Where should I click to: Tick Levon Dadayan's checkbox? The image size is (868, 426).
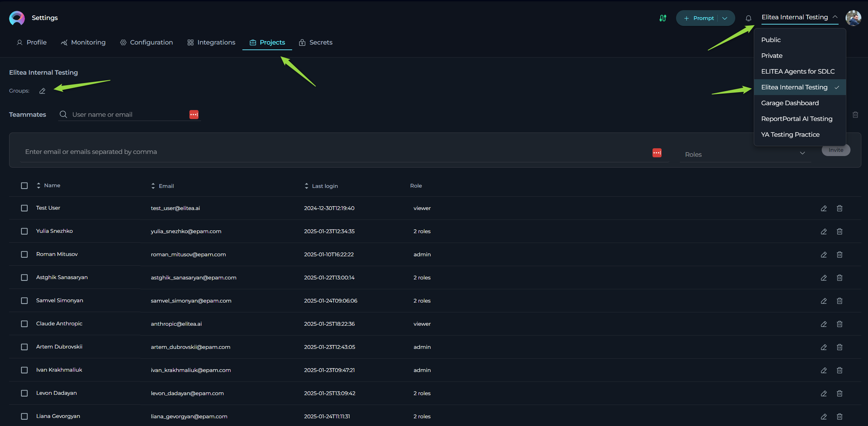pyautogui.click(x=24, y=393)
